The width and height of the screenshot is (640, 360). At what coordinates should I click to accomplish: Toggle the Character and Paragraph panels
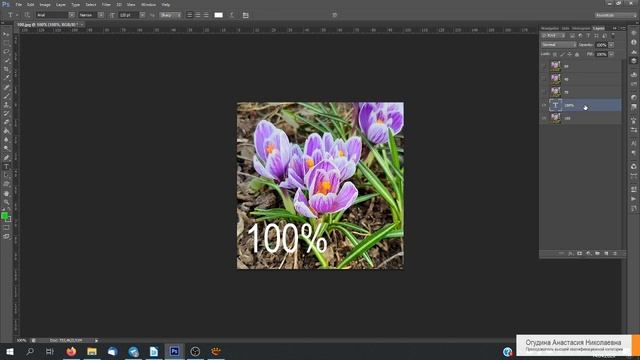(x=245, y=15)
